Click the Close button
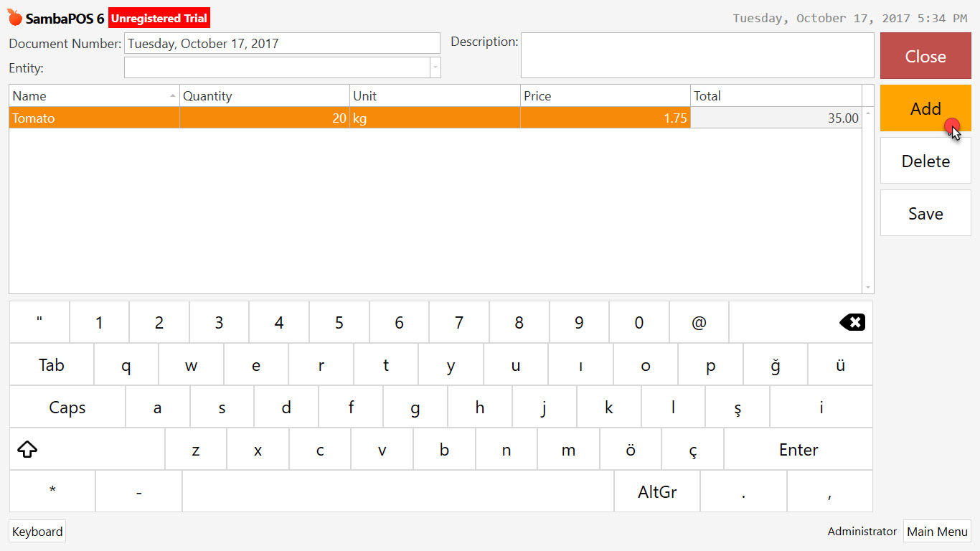The height and width of the screenshot is (551, 980). pyautogui.click(x=925, y=55)
